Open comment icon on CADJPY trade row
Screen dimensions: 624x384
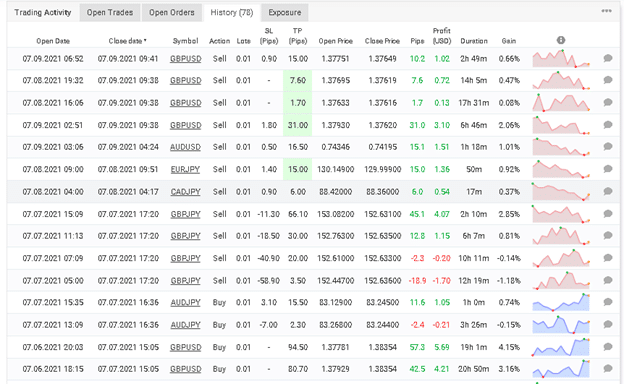tap(608, 191)
